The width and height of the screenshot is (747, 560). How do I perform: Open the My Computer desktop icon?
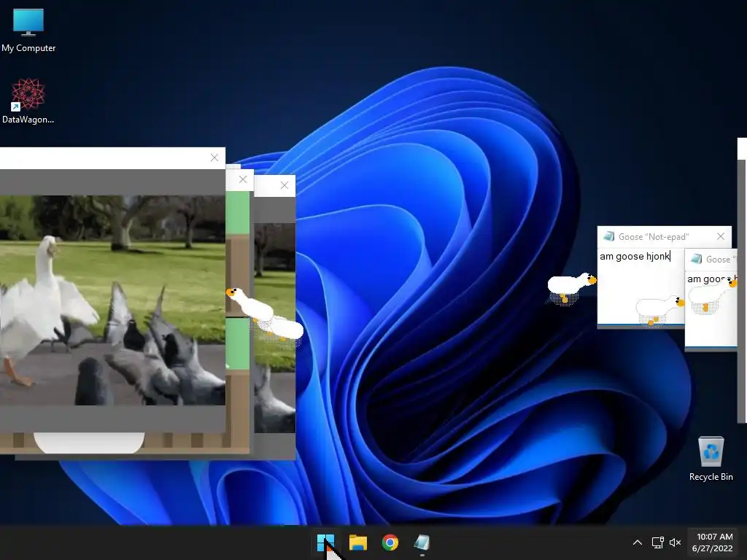(28, 31)
